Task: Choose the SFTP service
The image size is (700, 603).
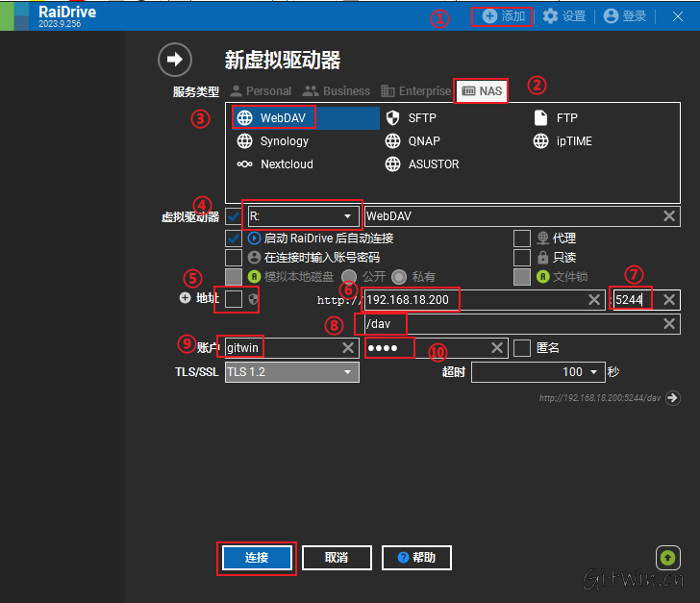Action: (411, 118)
